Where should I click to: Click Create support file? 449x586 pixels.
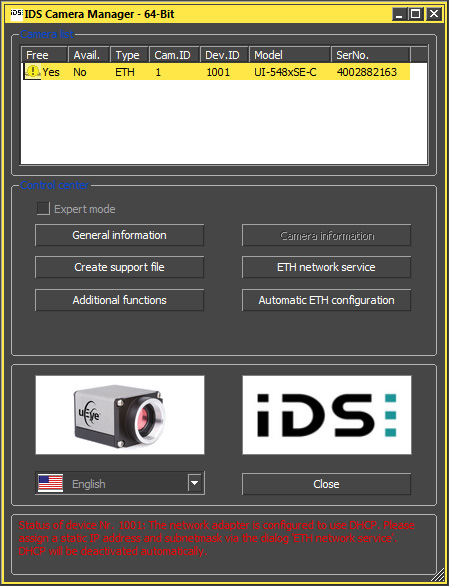click(x=119, y=267)
